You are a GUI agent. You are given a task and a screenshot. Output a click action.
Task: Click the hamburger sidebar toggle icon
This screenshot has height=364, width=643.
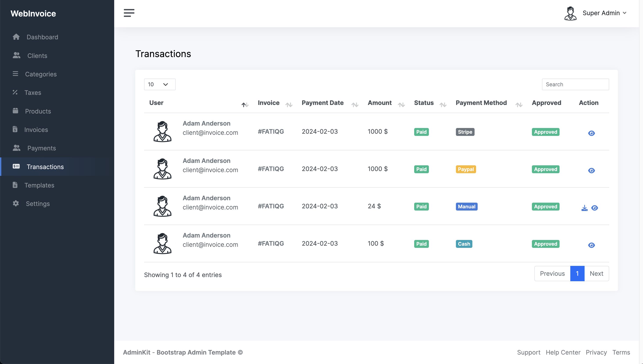click(129, 13)
